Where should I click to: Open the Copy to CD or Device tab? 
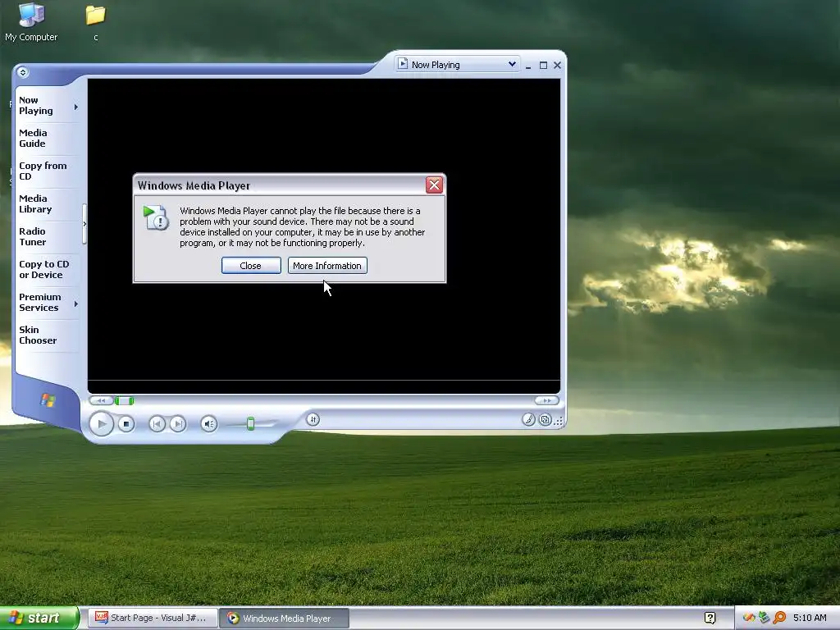pos(44,269)
